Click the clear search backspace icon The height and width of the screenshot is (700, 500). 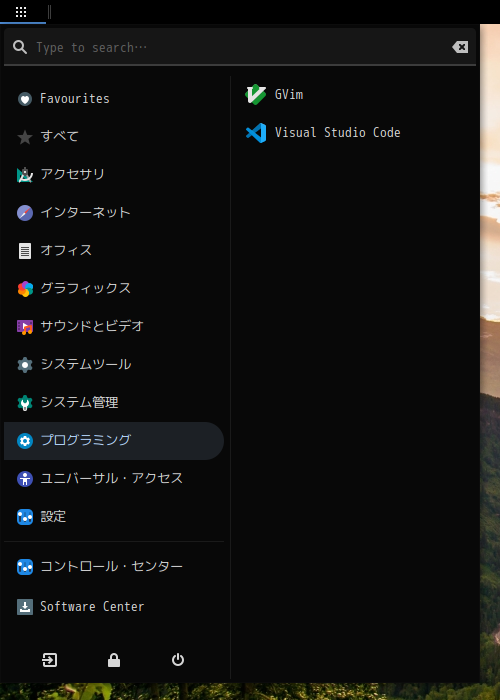[460, 47]
